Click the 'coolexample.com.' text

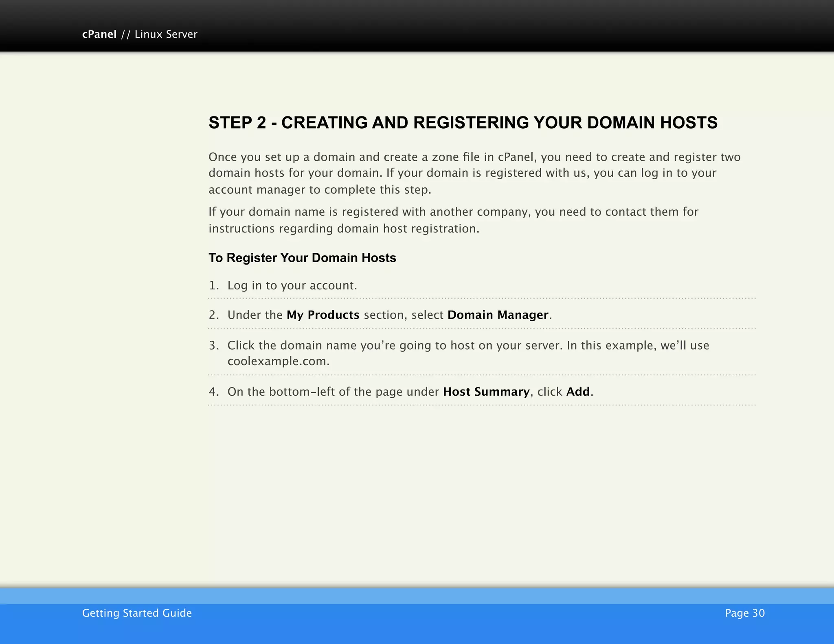279,361
